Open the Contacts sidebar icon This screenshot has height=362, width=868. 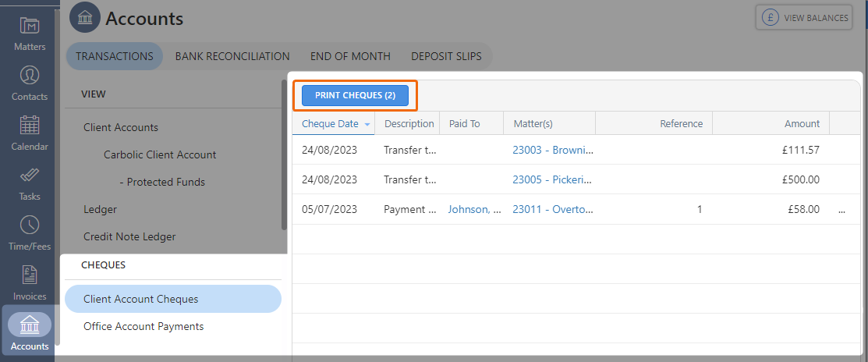(30, 83)
